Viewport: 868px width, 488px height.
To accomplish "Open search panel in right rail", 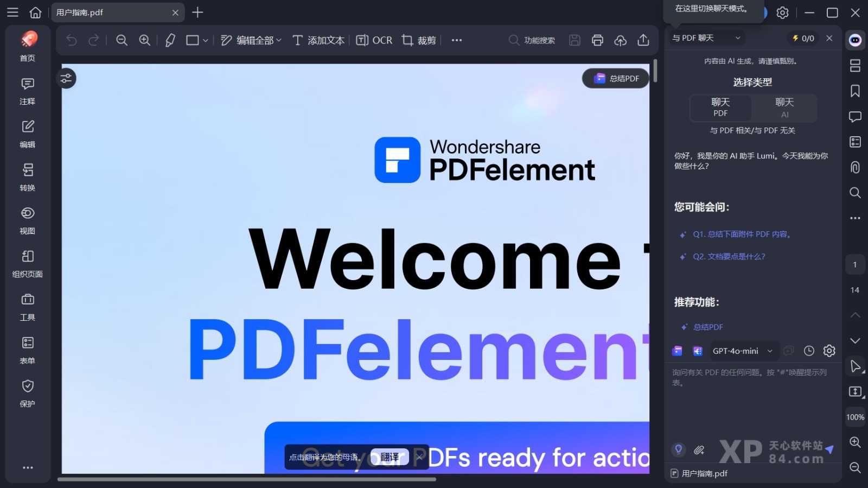I will pyautogui.click(x=855, y=193).
